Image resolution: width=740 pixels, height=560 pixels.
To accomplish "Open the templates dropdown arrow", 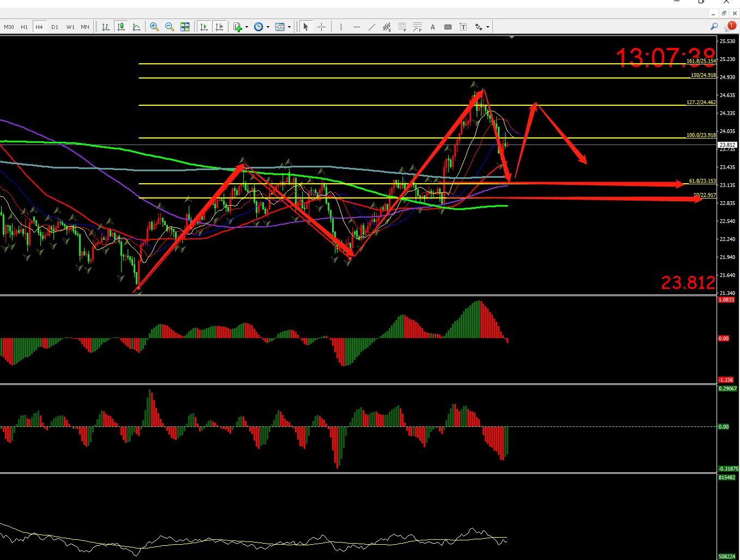I will tap(289, 27).
